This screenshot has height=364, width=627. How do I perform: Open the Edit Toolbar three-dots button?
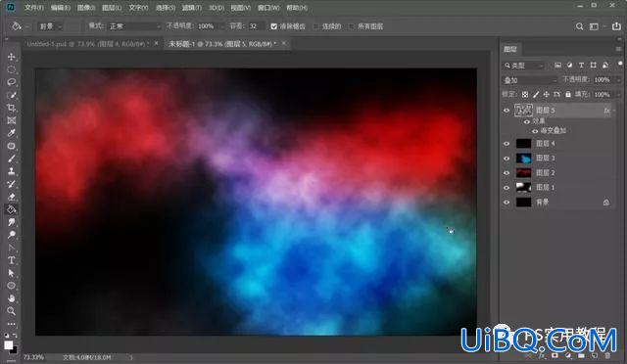coord(11,324)
